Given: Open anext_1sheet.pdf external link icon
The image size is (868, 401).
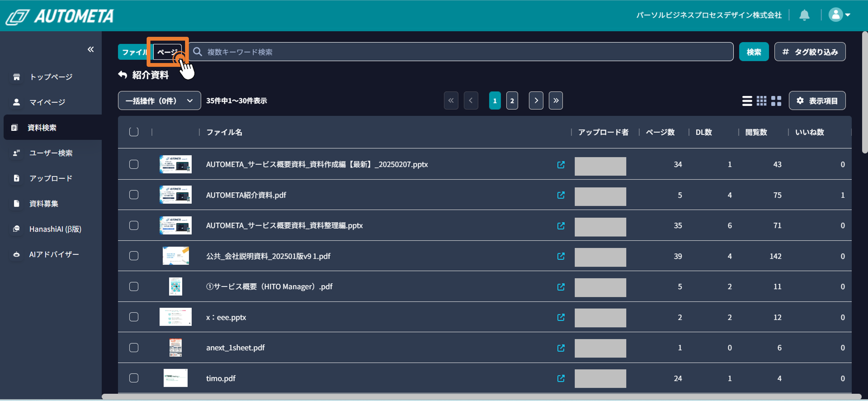Looking at the screenshot, I should pos(561,348).
